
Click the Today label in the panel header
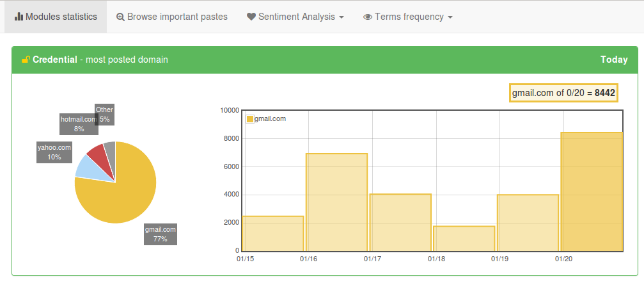pyautogui.click(x=613, y=60)
